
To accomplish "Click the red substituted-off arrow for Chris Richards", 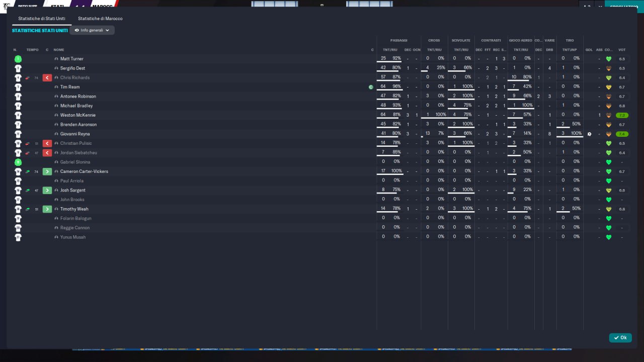I will coord(47,78).
